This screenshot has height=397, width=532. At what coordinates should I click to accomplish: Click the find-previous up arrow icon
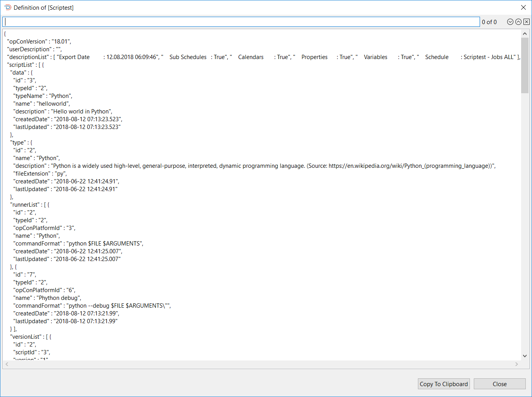point(518,22)
